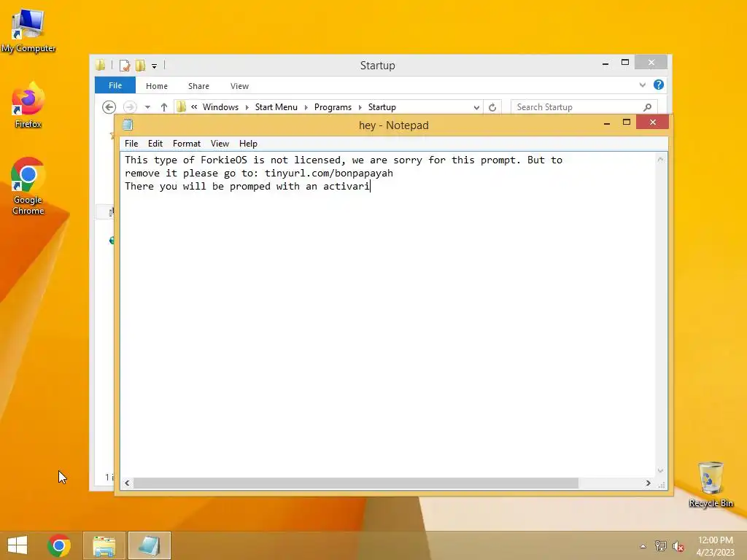The image size is (747, 560).
Task: Switch to Explorer Home tab
Action: point(157,86)
